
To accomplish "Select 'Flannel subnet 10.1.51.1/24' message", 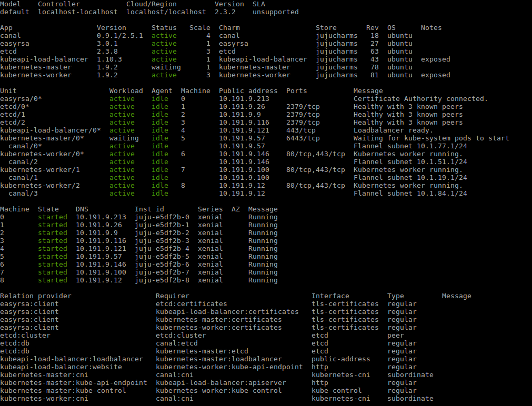I will tap(410, 162).
